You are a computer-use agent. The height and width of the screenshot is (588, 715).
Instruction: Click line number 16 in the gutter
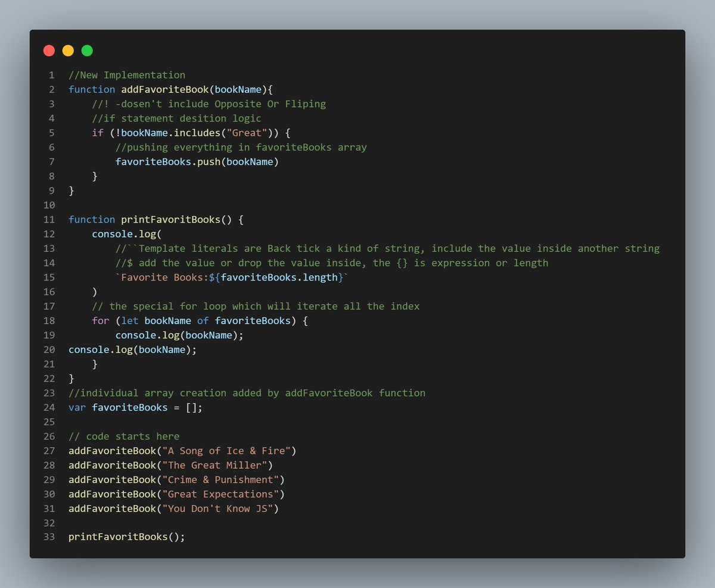[x=49, y=292]
